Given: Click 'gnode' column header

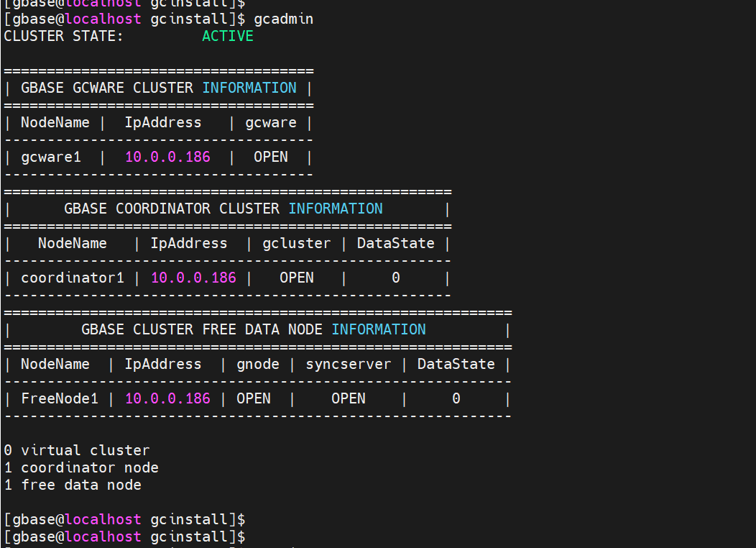Looking at the screenshot, I should (258, 364).
